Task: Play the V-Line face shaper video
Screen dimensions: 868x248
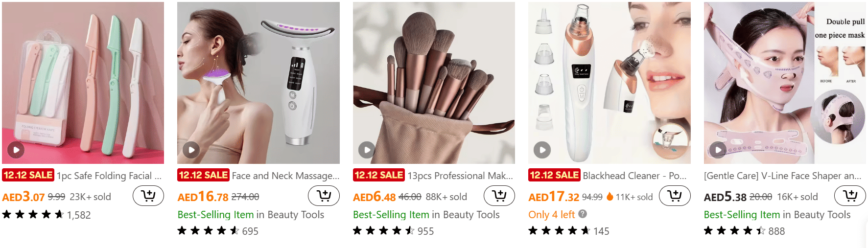Action: point(718,150)
